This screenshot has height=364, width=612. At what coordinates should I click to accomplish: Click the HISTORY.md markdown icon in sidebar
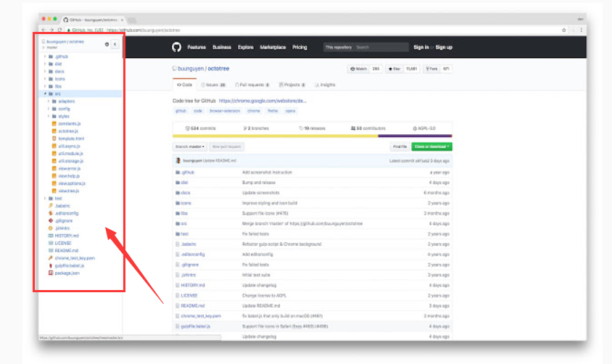tap(50, 236)
